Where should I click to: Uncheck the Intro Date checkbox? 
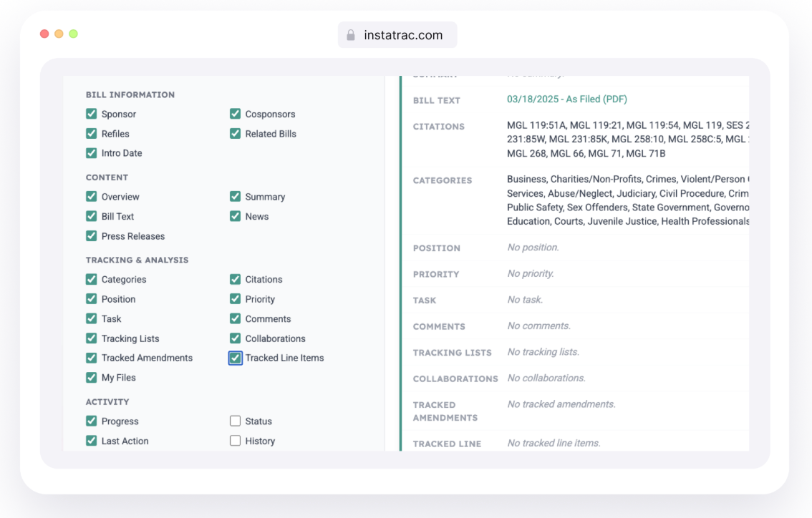(91, 153)
